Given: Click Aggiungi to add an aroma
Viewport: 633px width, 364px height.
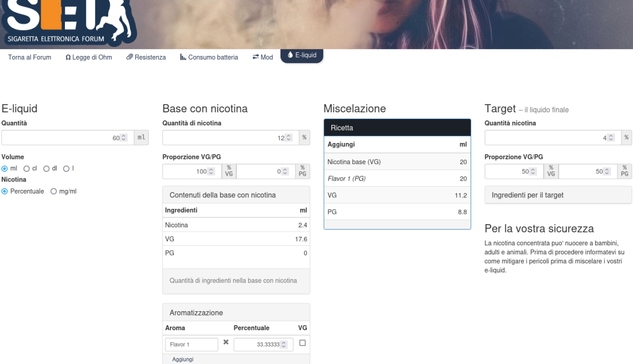Looking at the screenshot, I should point(183,359).
